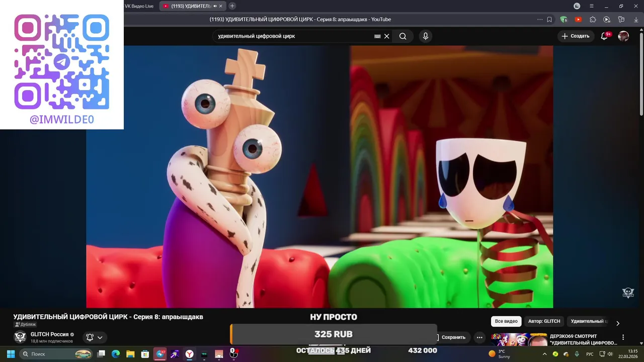Screen dimensions: 644x362
Task: Open the ДЕРЗКО69 СМОТРИТ recommended video thumbnail
Action: [x=519, y=340]
